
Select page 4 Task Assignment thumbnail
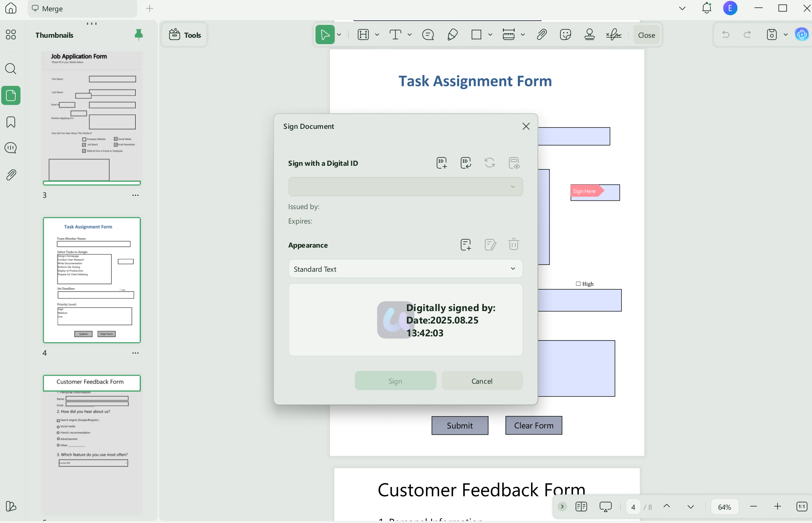click(92, 280)
